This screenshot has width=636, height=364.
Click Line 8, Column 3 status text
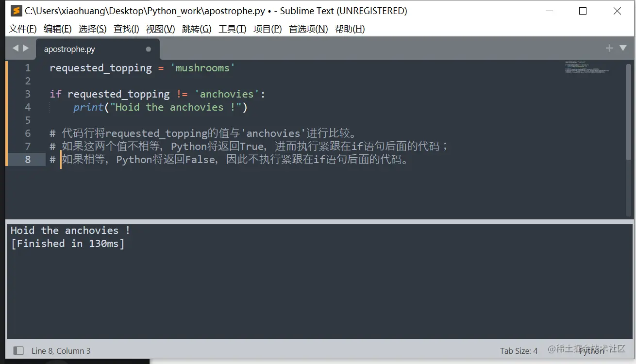(61, 350)
